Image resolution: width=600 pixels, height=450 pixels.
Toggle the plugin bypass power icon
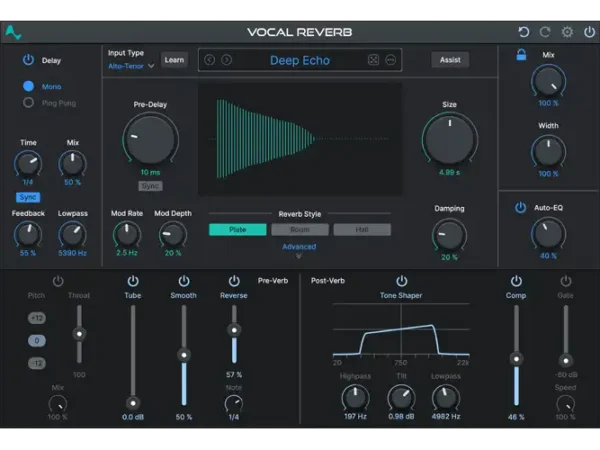point(589,32)
